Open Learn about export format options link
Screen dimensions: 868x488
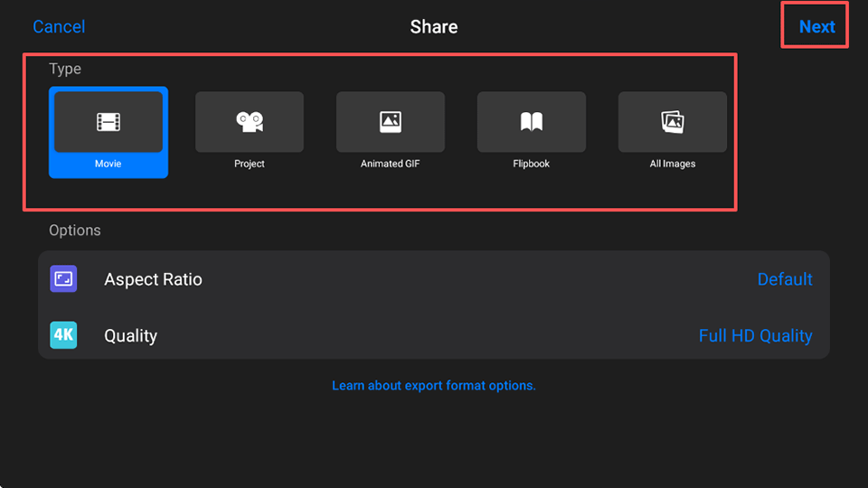pyautogui.click(x=434, y=386)
